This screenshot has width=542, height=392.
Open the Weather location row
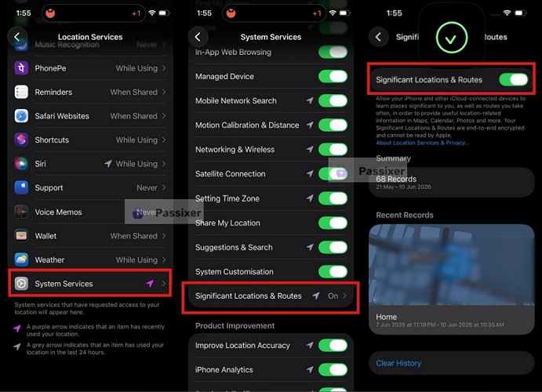coord(90,260)
